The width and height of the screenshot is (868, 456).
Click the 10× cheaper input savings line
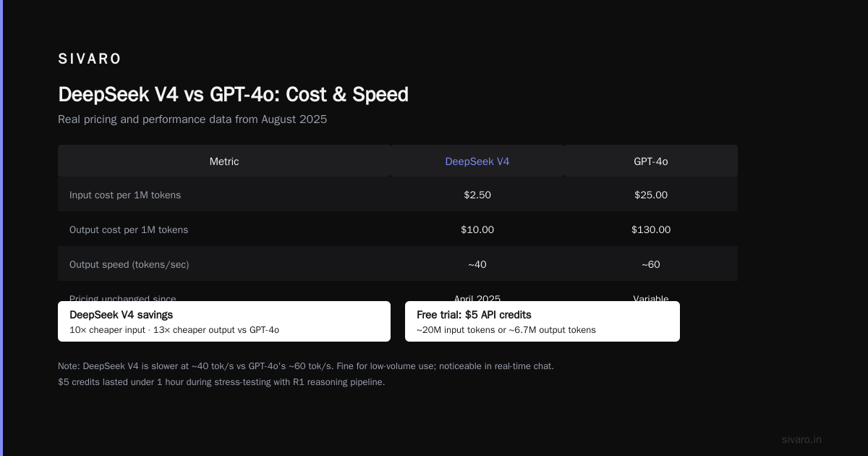tap(174, 330)
